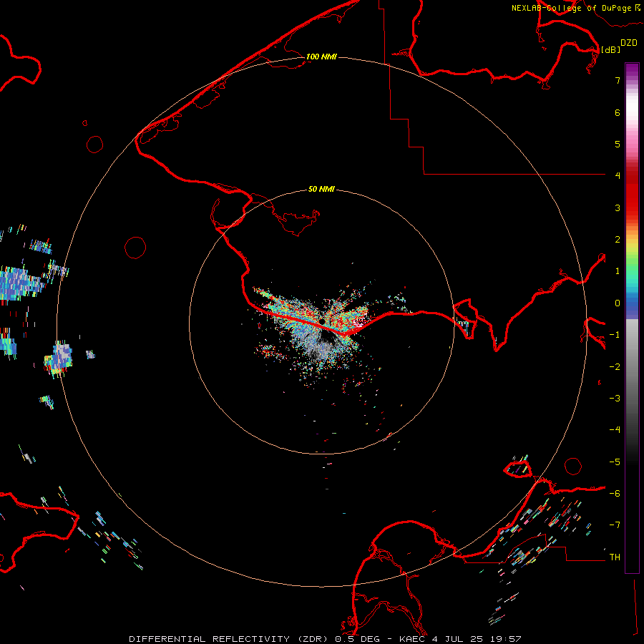Screen dimensions: 644x644
Task: Click the TH threshold label on scale
Action: [x=615, y=557]
